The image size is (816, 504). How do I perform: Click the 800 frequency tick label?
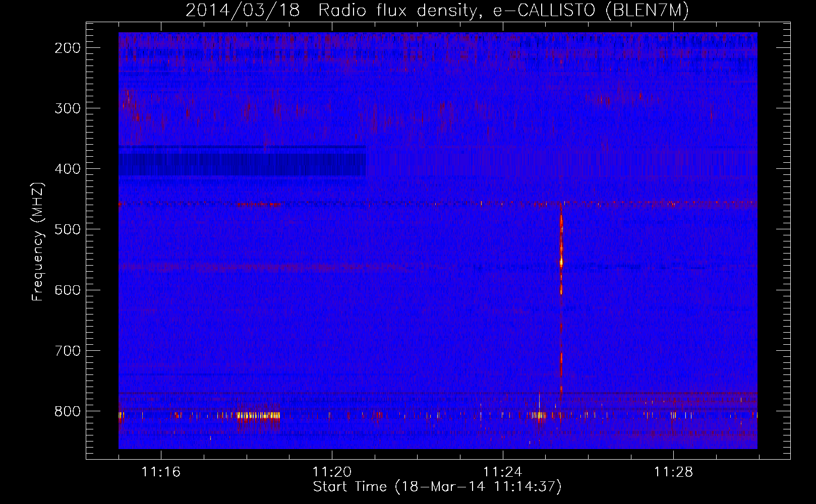[67, 411]
